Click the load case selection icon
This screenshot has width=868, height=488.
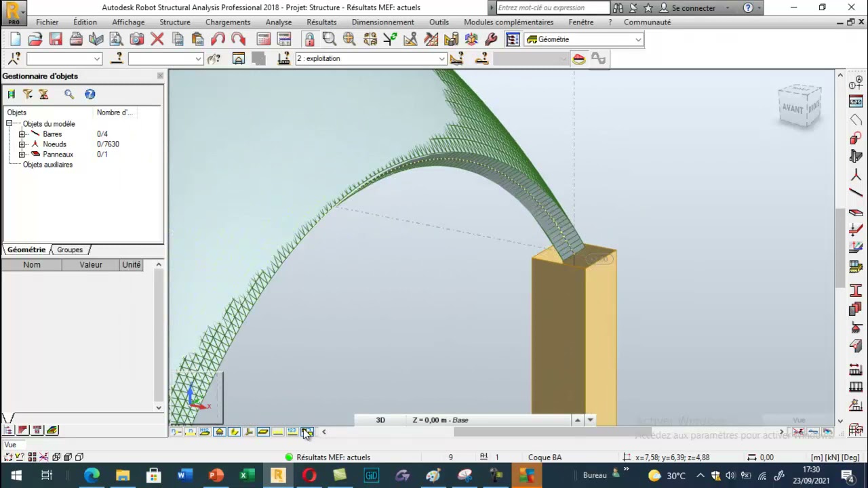[x=284, y=58]
